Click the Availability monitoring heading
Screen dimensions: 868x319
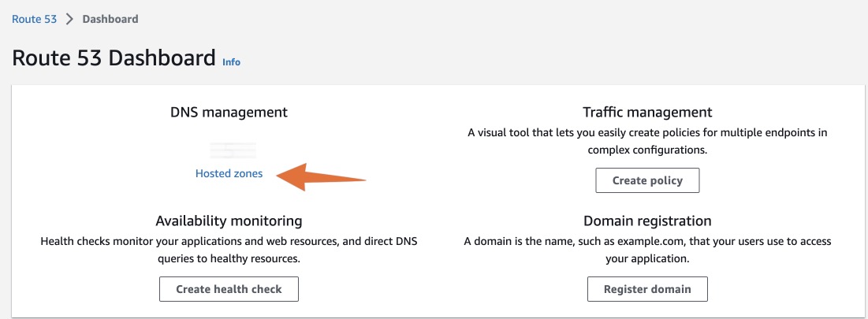[x=229, y=221]
